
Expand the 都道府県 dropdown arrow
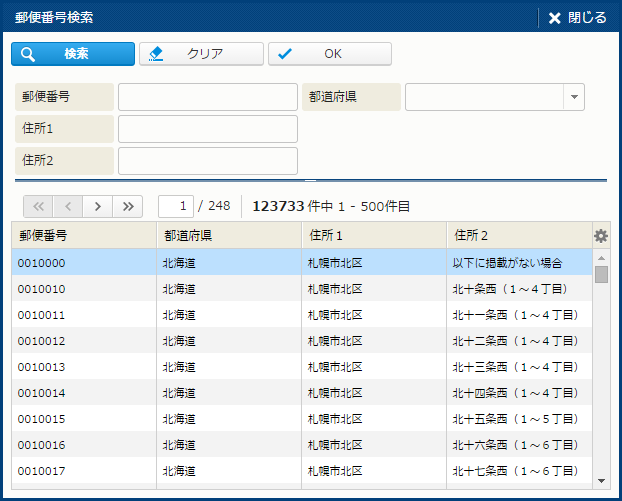574,97
